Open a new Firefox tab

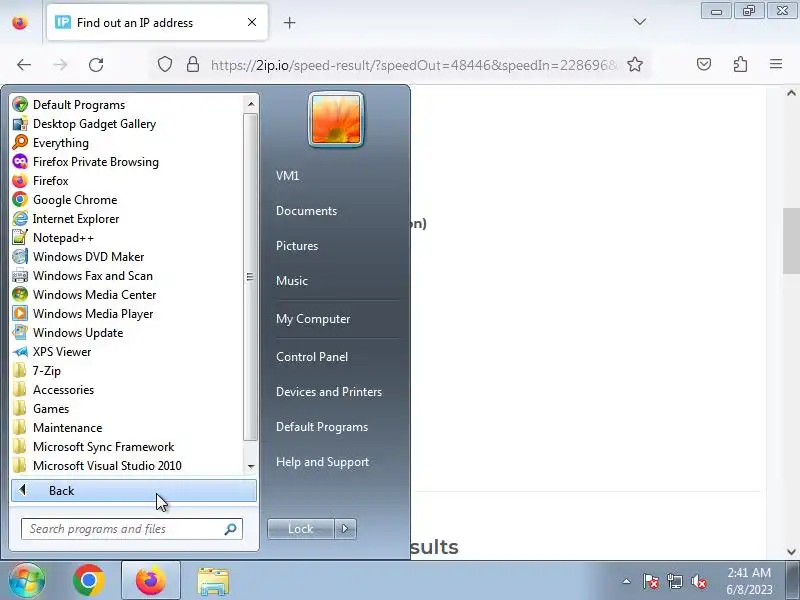pyautogui.click(x=289, y=22)
